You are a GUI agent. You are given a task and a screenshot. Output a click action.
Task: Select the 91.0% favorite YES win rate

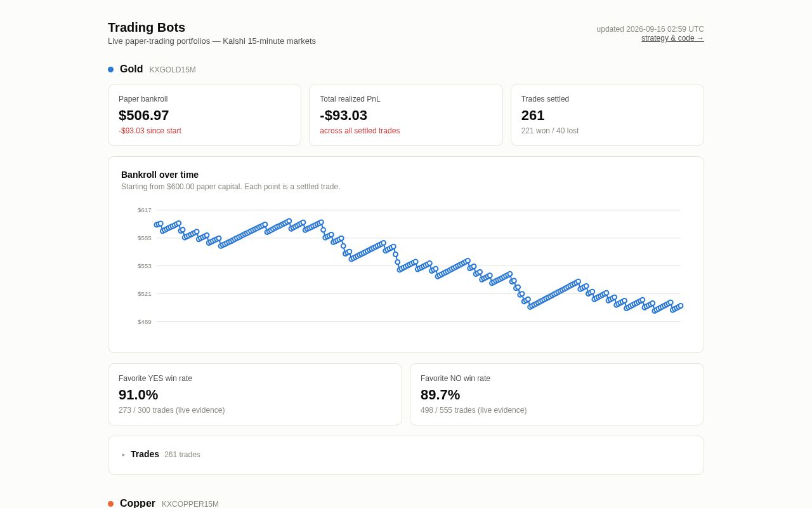tap(138, 395)
